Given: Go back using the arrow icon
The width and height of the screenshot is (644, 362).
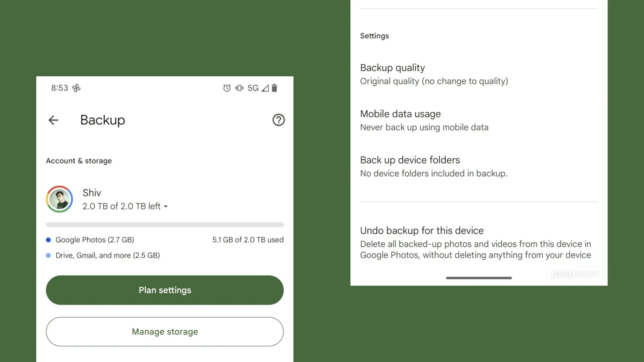Looking at the screenshot, I should tap(53, 120).
